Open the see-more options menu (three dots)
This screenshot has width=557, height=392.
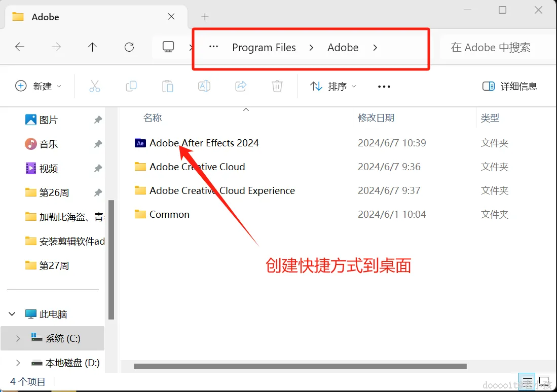[x=384, y=86]
